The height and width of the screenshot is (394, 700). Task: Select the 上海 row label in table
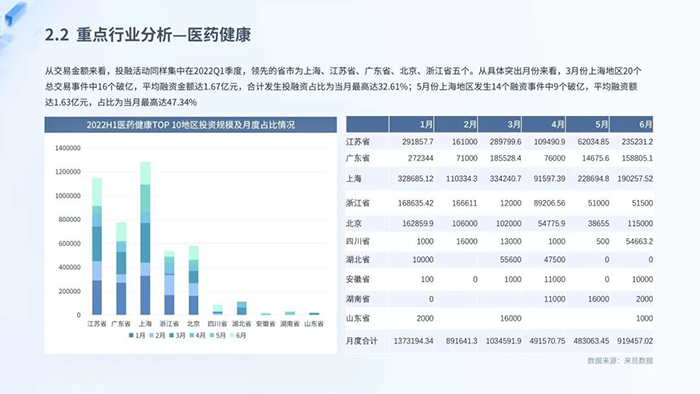[x=354, y=178]
